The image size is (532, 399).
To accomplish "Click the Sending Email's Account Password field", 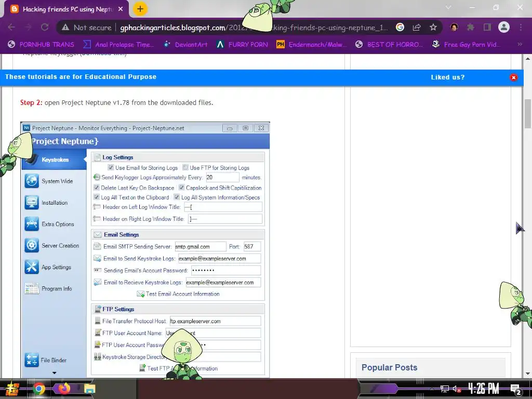I will pos(225,270).
